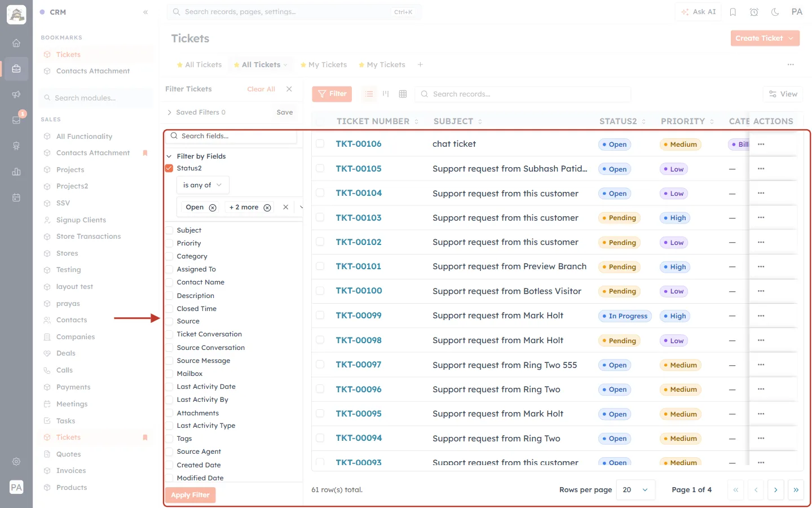812x508 pixels.
Task: Switch to list view icon
Action: coord(369,94)
